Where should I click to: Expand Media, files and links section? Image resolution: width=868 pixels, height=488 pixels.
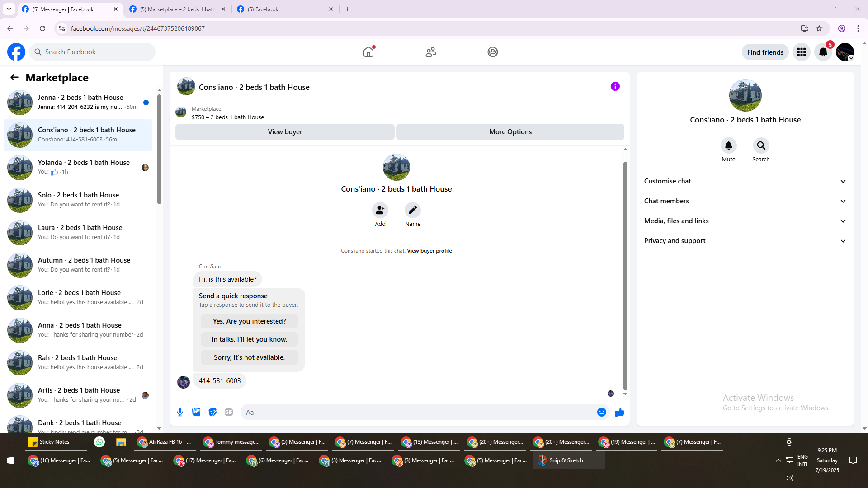coord(745,221)
